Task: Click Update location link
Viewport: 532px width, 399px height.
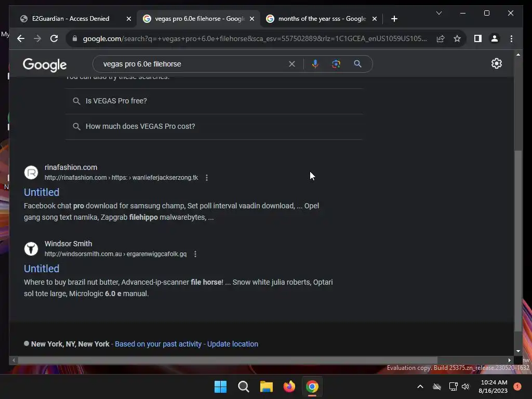Action: (232, 344)
